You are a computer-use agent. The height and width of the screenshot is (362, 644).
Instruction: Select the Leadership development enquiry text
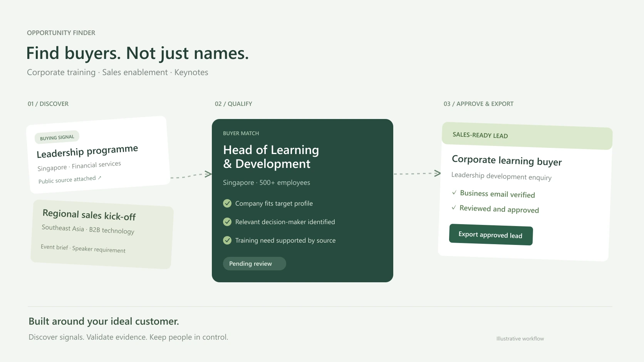click(x=501, y=176)
